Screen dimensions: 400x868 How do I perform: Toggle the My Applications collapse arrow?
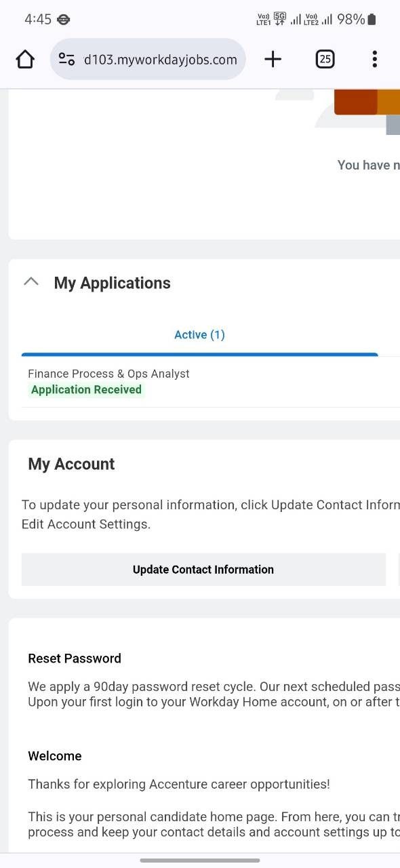[31, 281]
